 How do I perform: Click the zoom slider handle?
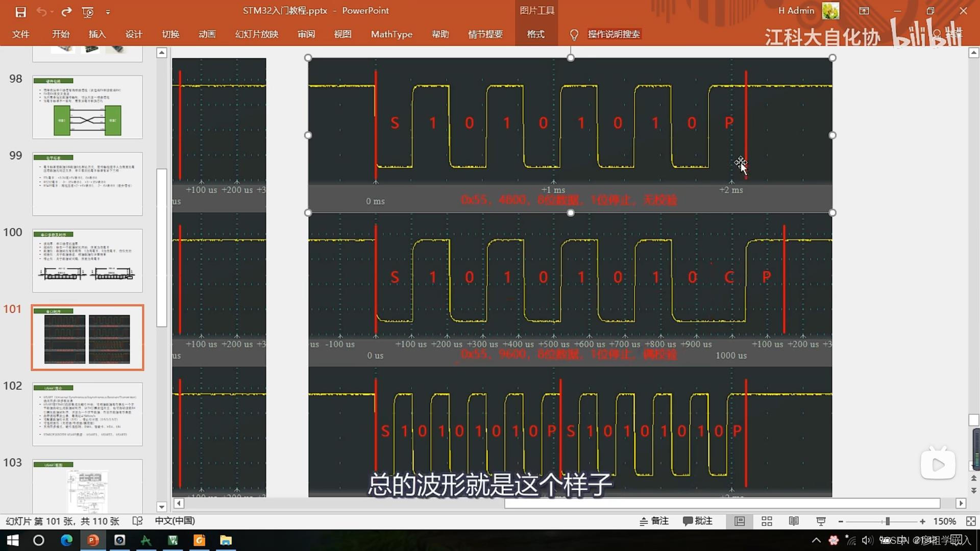(888, 521)
